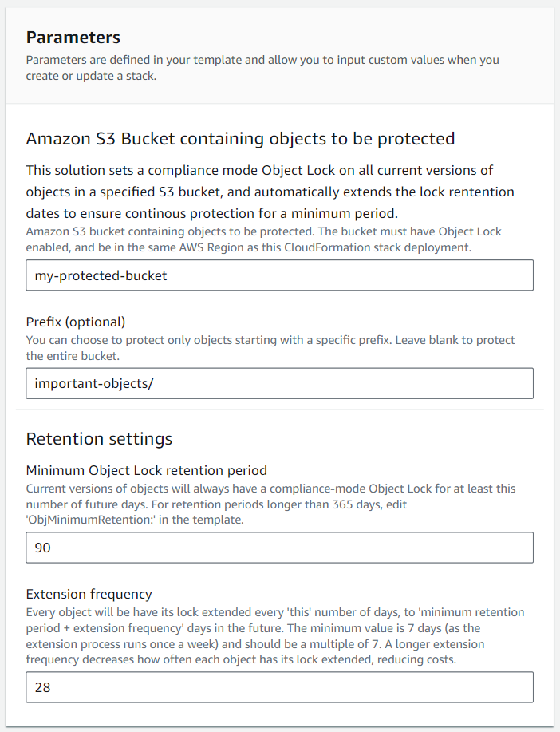
Task: Select the 'important-objects/' prefix input field
Action: tap(279, 383)
